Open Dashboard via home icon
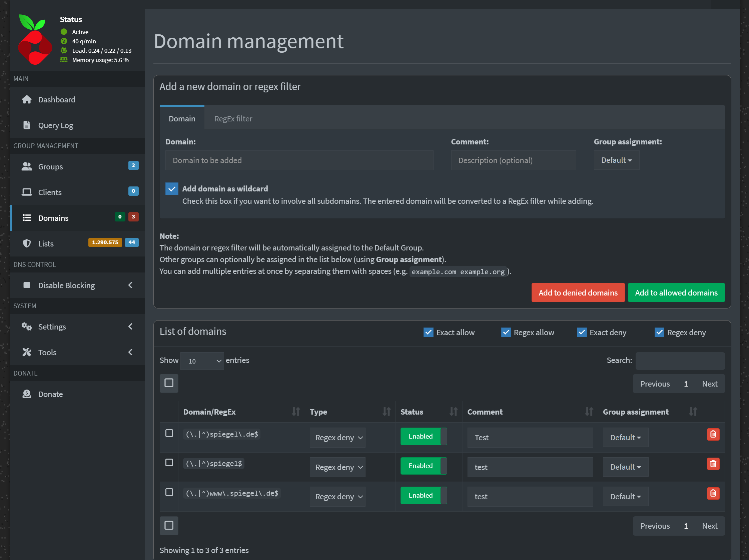 click(x=27, y=99)
